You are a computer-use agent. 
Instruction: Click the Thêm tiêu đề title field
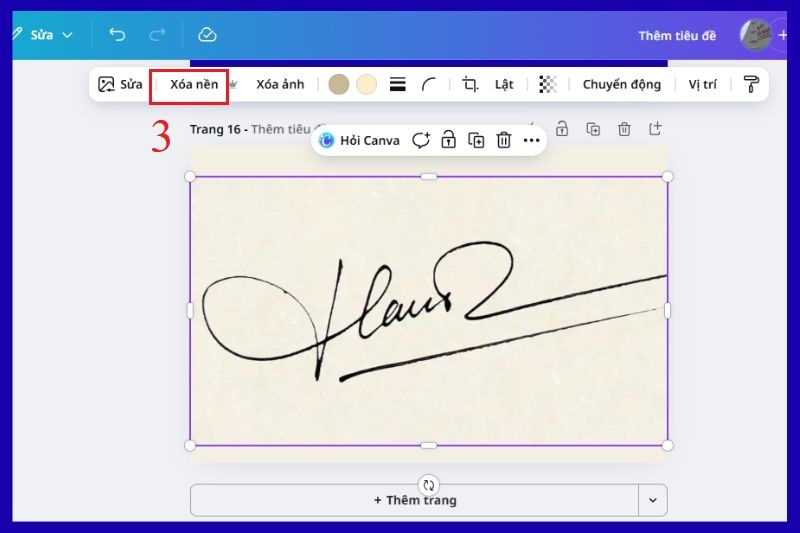point(677,36)
